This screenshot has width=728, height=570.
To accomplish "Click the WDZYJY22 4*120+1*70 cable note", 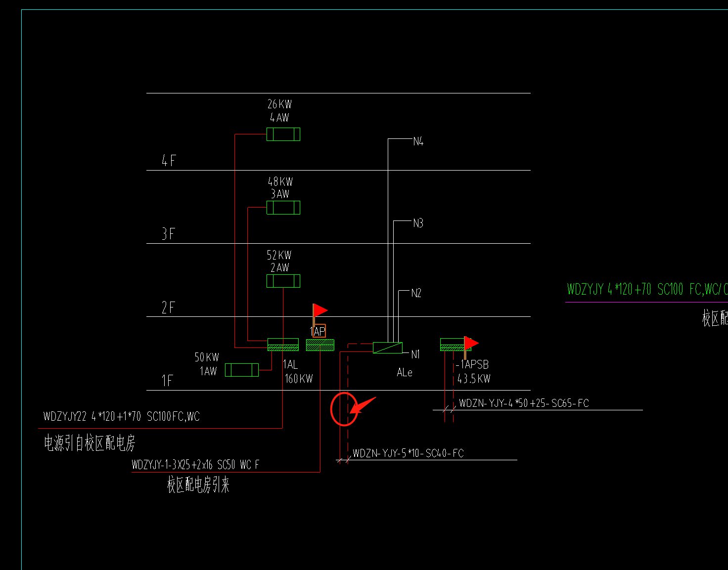I will point(122,416).
